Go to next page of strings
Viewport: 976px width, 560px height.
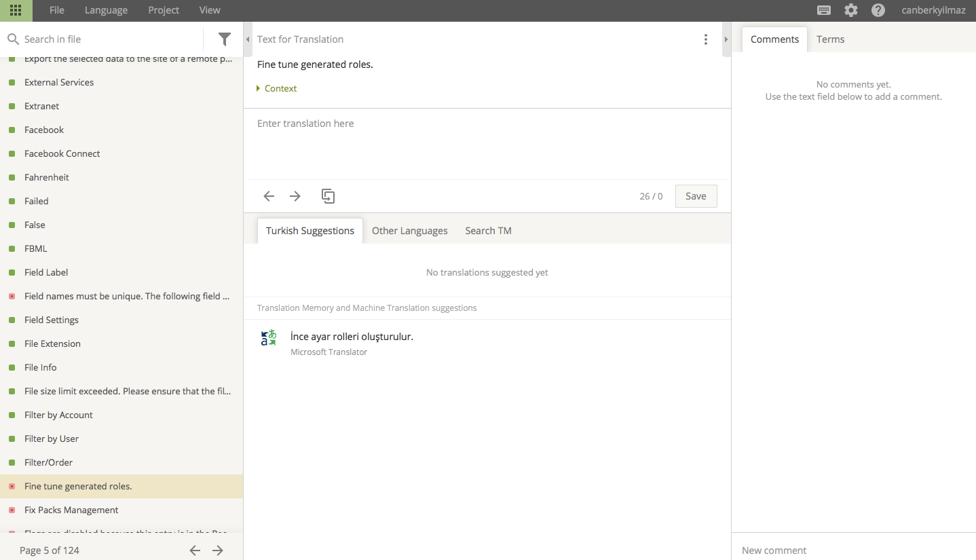pyautogui.click(x=218, y=550)
